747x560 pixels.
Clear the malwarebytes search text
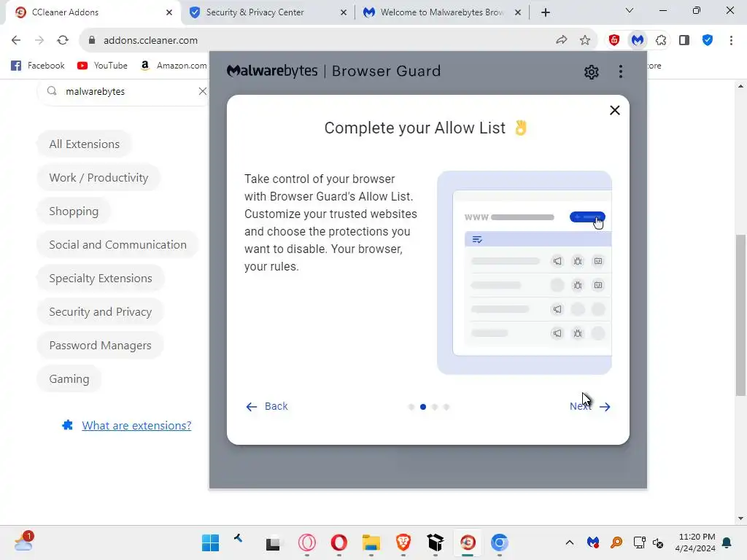203,91
